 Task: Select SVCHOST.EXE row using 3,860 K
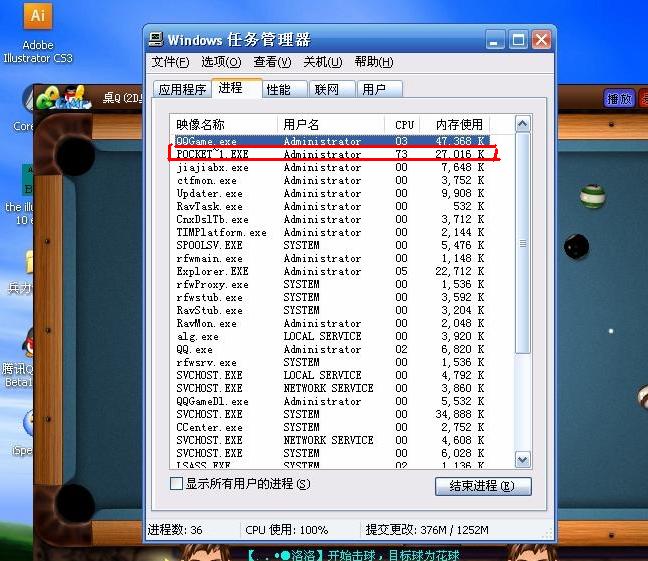(330, 388)
